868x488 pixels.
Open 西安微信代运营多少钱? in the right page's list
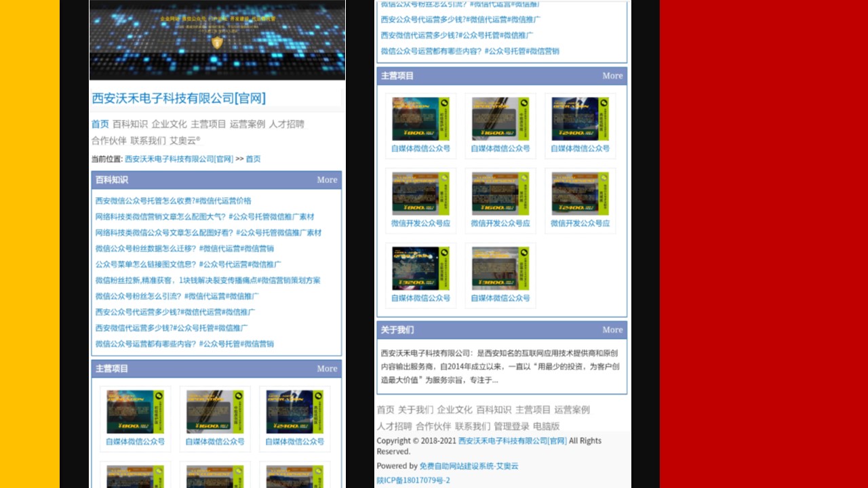click(457, 35)
